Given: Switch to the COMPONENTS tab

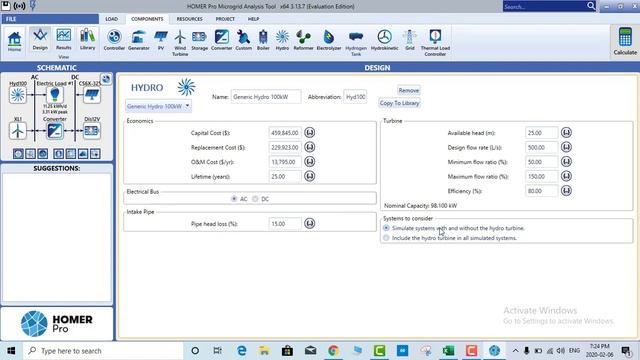Looking at the screenshot, I should point(147,19).
